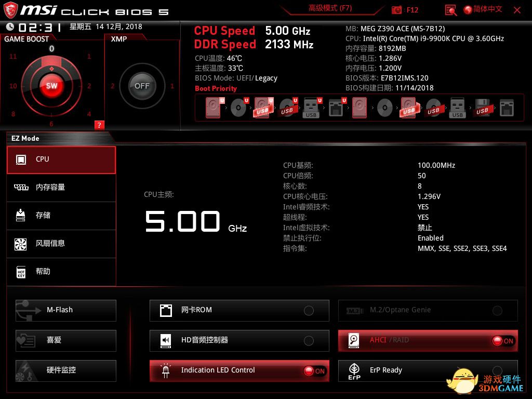Switch to 高级模式 (F7) advanced mode
This screenshot has width=532, height=399.
click(330, 8)
